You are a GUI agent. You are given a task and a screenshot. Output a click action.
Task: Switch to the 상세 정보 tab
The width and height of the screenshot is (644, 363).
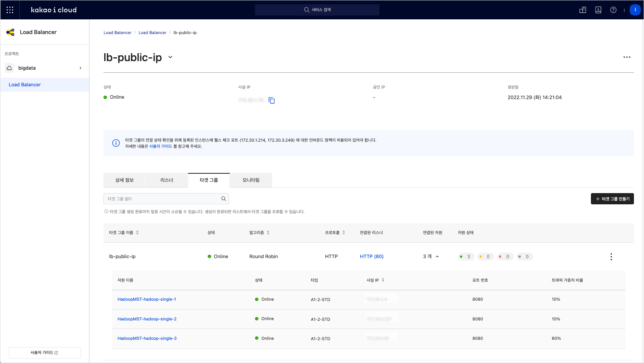coord(124,180)
